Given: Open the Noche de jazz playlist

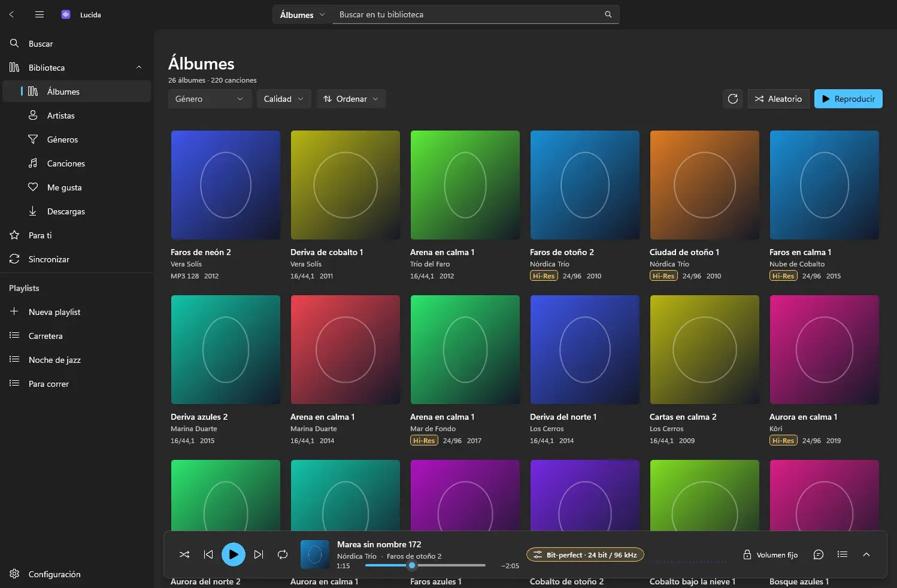Looking at the screenshot, I should click(77, 360).
